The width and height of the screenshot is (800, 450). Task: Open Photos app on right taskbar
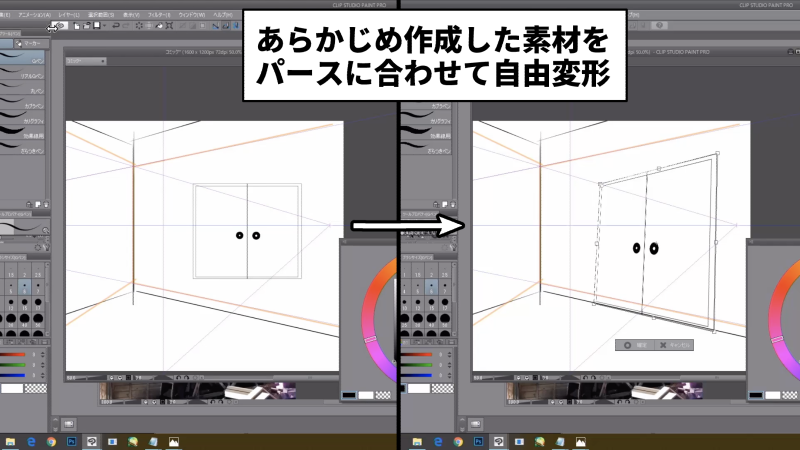[x=581, y=442]
